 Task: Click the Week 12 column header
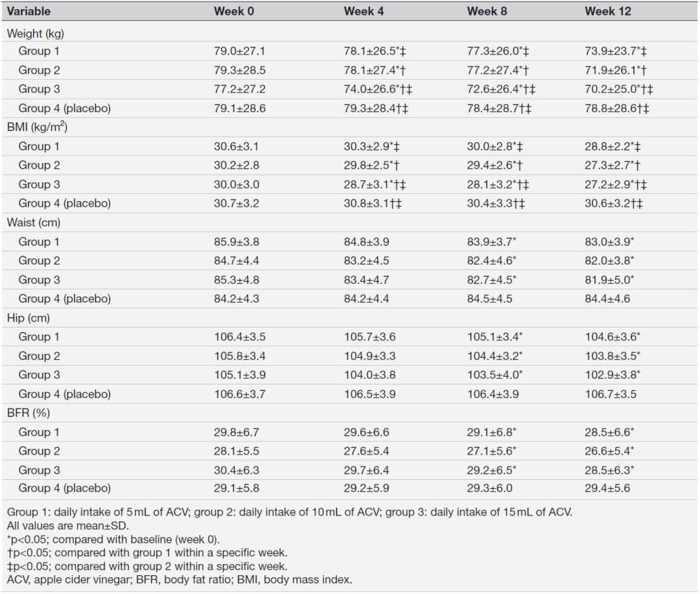pyautogui.click(x=607, y=11)
